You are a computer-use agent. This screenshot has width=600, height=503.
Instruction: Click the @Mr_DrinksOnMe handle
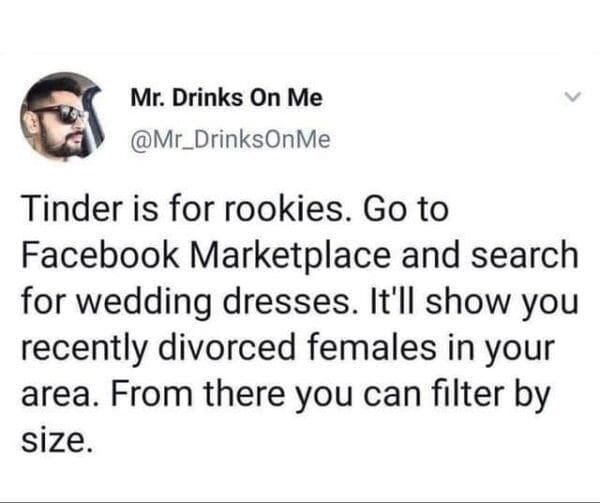(x=230, y=140)
